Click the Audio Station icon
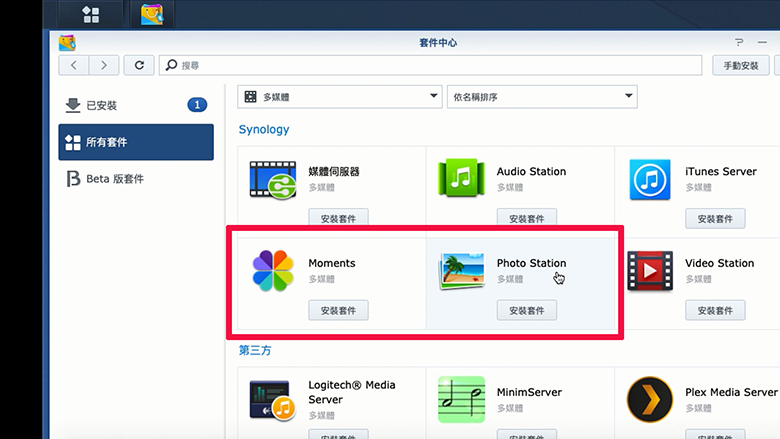 point(461,178)
